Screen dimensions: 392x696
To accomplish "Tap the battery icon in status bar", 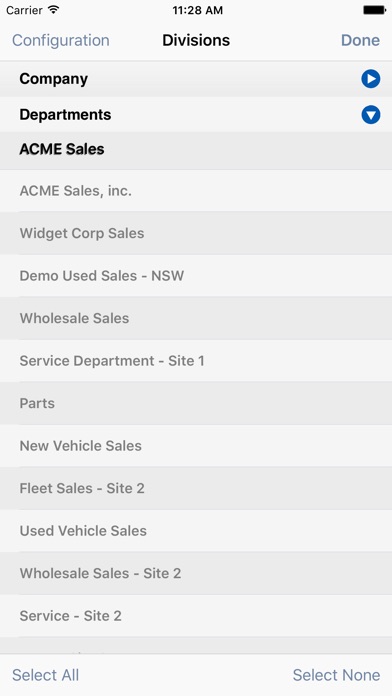I will click(374, 10).
